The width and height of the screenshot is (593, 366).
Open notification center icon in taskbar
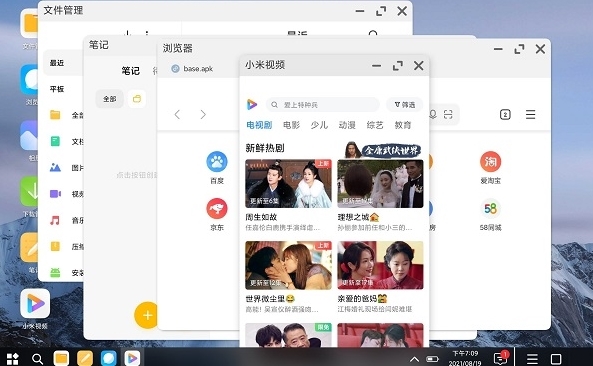click(x=501, y=358)
